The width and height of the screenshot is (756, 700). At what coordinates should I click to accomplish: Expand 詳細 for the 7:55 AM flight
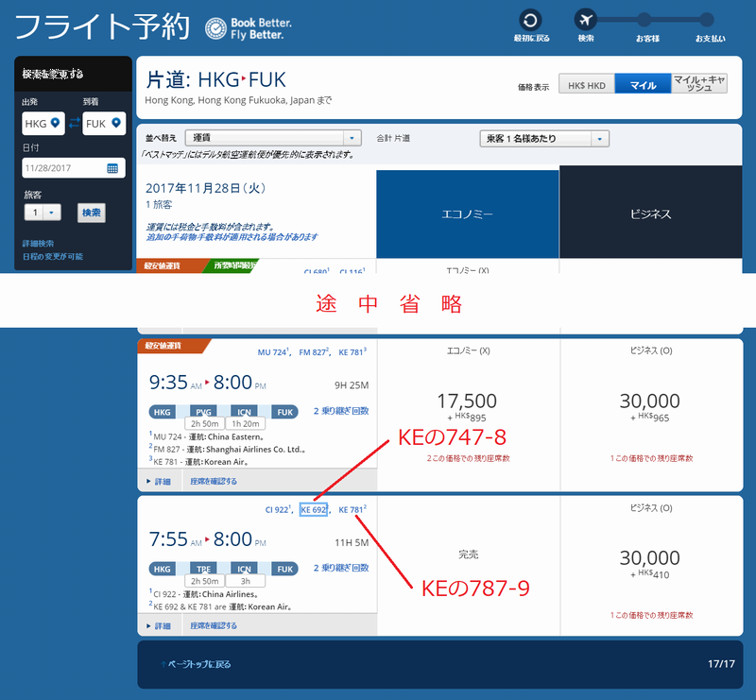pyautogui.click(x=159, y=625)
